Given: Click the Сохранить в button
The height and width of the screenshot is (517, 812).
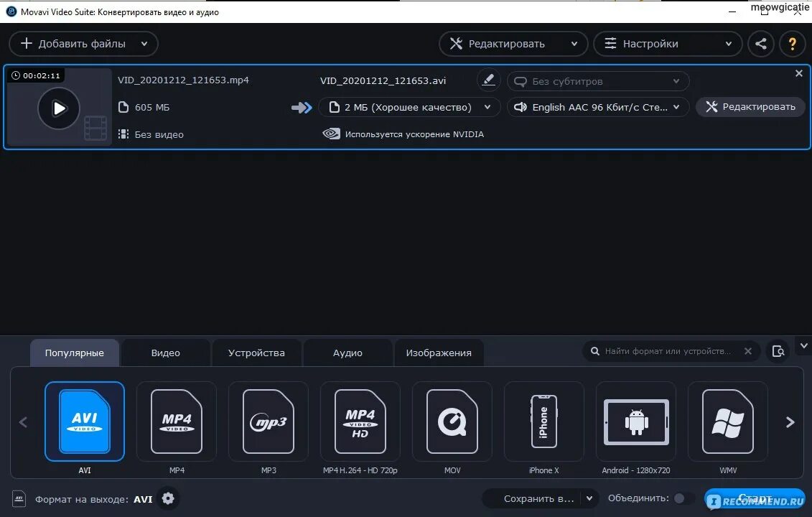Looking at the screenshot, I should [538, 498].
